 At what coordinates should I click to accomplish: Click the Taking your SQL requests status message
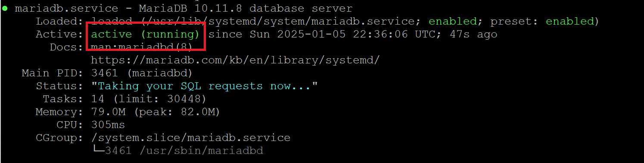coord(204,86)
